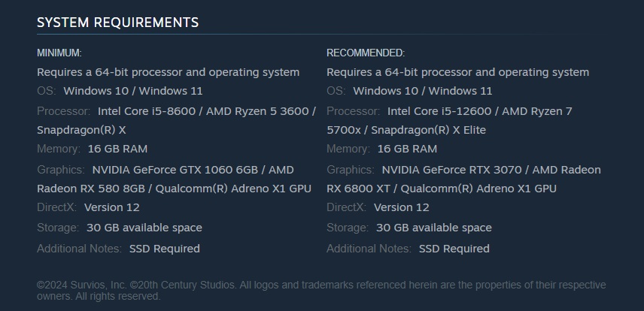Click the Memory label in the Recommended column

[348, 149]
